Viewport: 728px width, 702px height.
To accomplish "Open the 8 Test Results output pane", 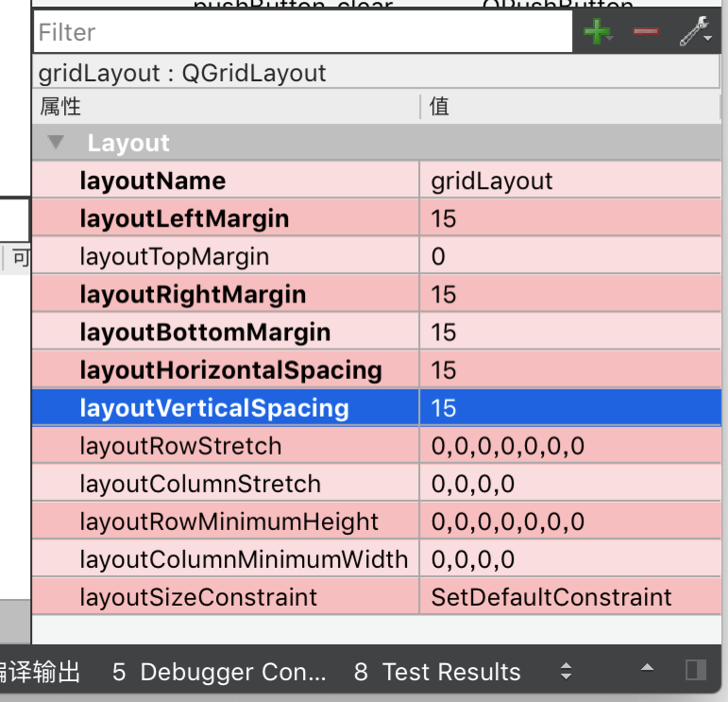I will (x=437, y=672).
